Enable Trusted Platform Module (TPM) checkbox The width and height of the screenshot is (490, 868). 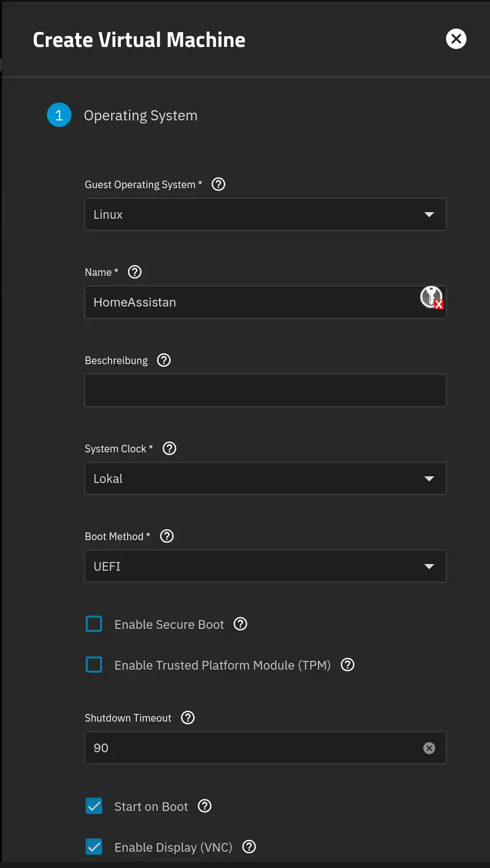(94, 665)
